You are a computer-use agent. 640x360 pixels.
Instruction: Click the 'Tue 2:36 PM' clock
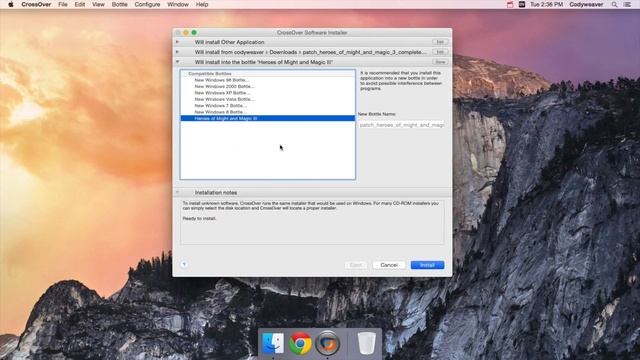click(546, 4)
